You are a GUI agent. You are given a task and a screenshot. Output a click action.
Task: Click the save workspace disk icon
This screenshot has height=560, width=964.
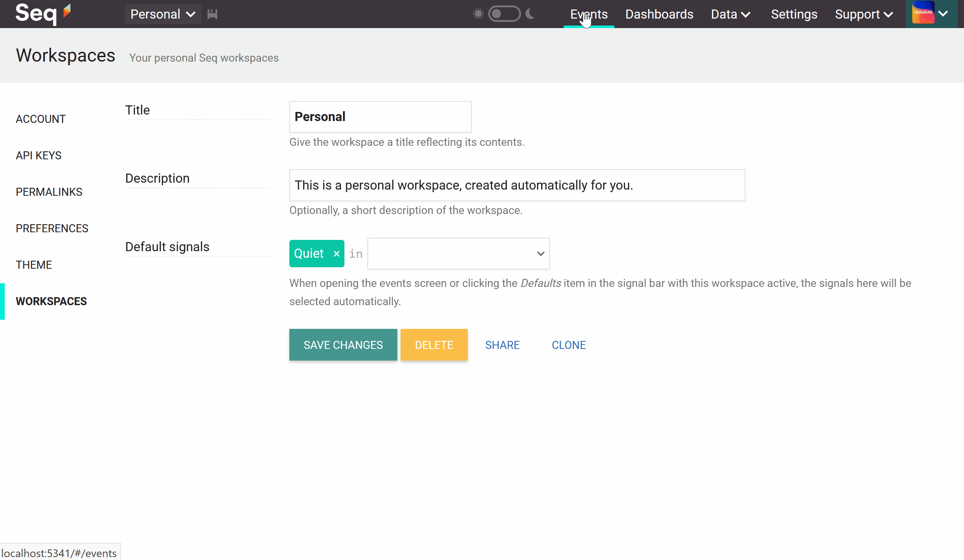click(213, 14)
